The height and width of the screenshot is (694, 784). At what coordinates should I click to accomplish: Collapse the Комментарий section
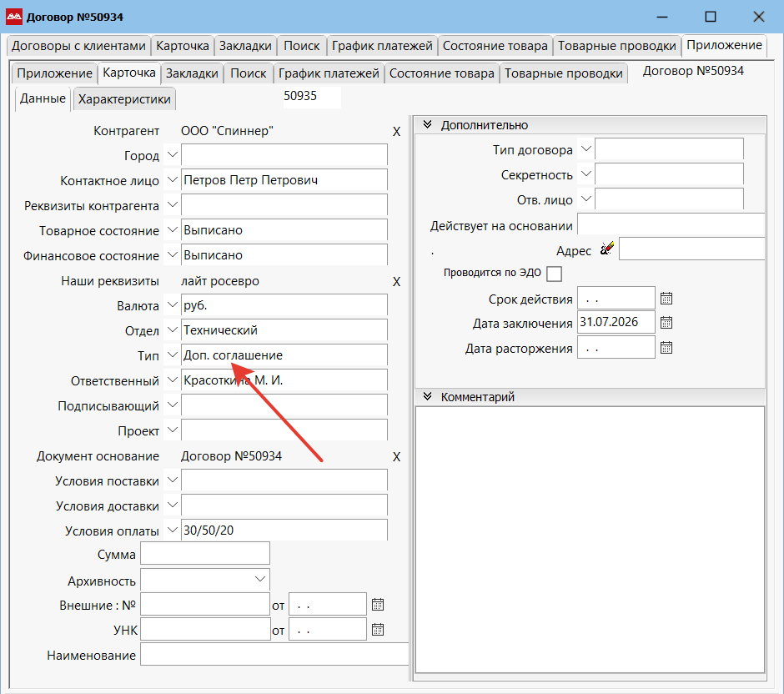pos(428,396)
